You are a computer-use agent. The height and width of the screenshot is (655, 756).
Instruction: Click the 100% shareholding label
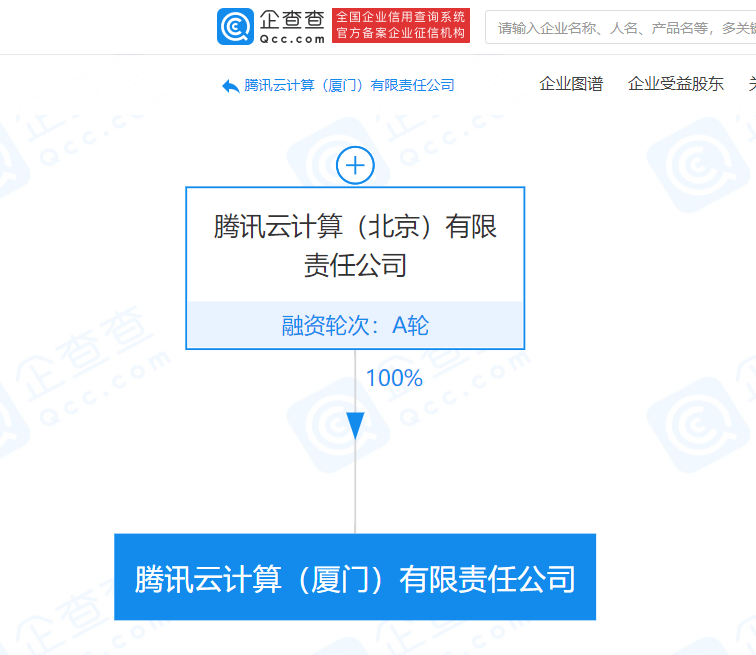coord(394,378)
